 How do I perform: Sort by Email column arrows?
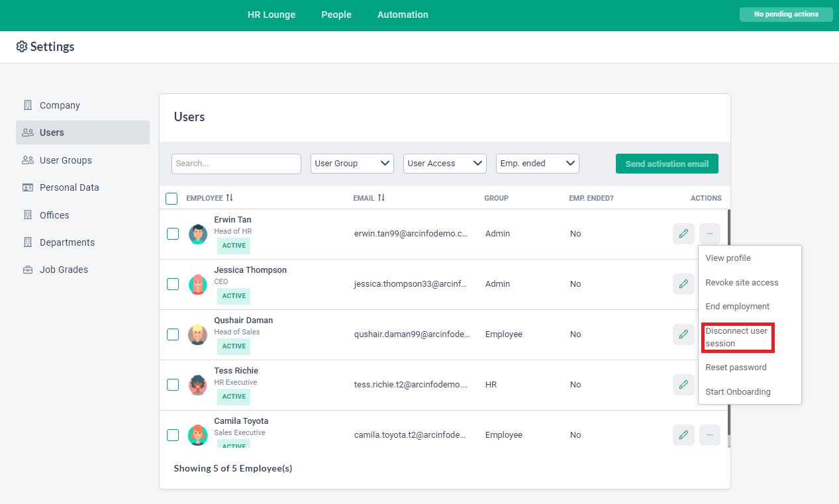[381, 198]
